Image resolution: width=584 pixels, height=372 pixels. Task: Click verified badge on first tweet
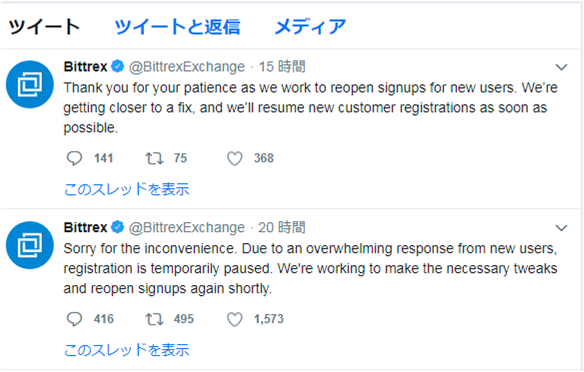118,66
